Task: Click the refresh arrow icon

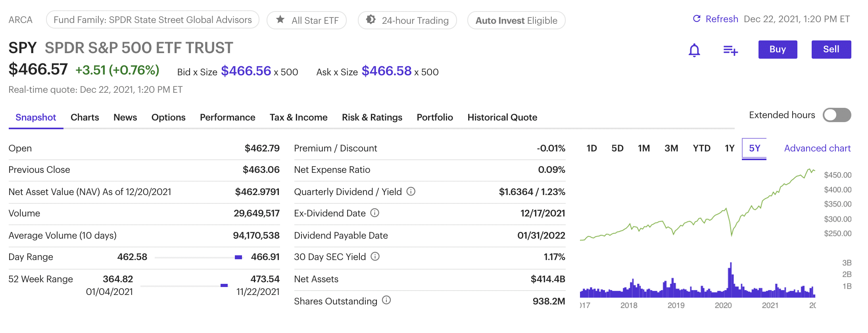Action: tap(697, 19)
